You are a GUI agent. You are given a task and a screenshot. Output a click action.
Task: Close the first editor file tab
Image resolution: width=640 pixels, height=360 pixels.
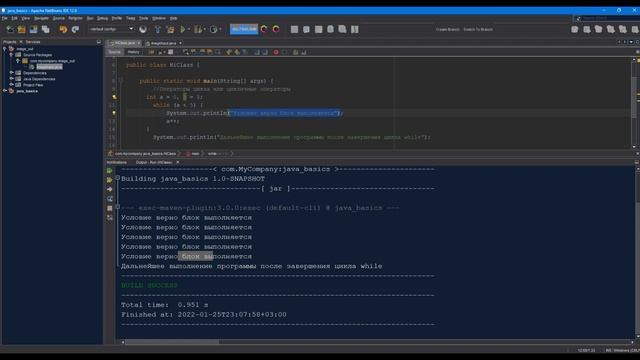pos(139,43)
